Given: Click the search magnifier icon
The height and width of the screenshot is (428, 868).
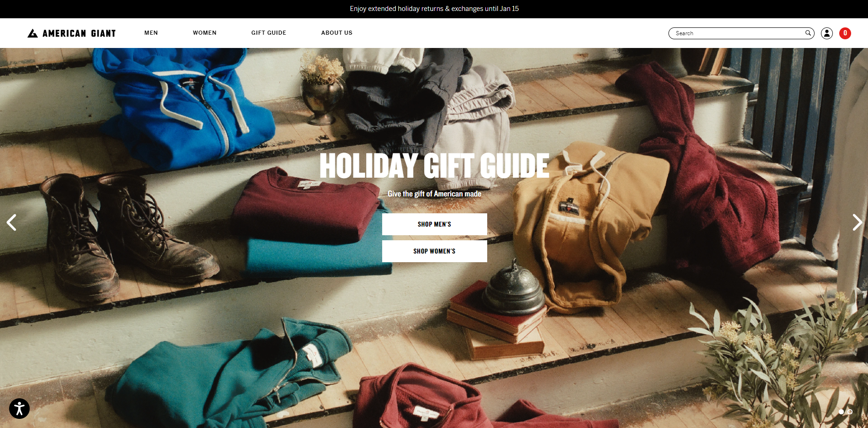Looking at the screenshot, I should click(x=808, y=33).
